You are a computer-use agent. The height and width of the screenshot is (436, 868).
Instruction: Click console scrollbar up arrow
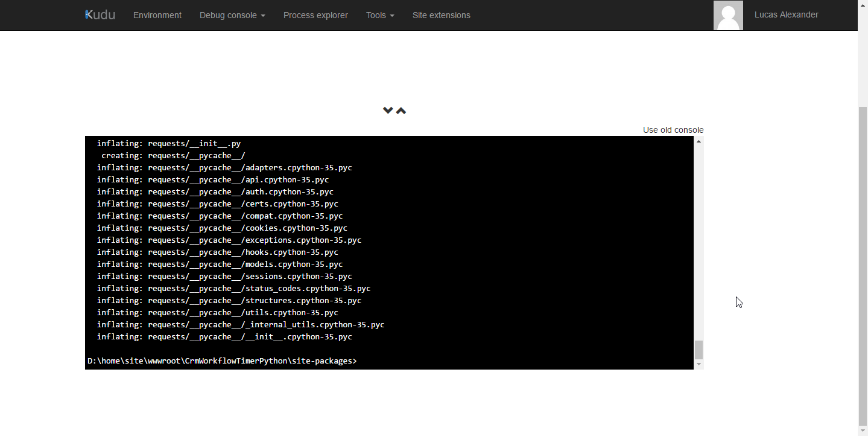tap(699, 141)
